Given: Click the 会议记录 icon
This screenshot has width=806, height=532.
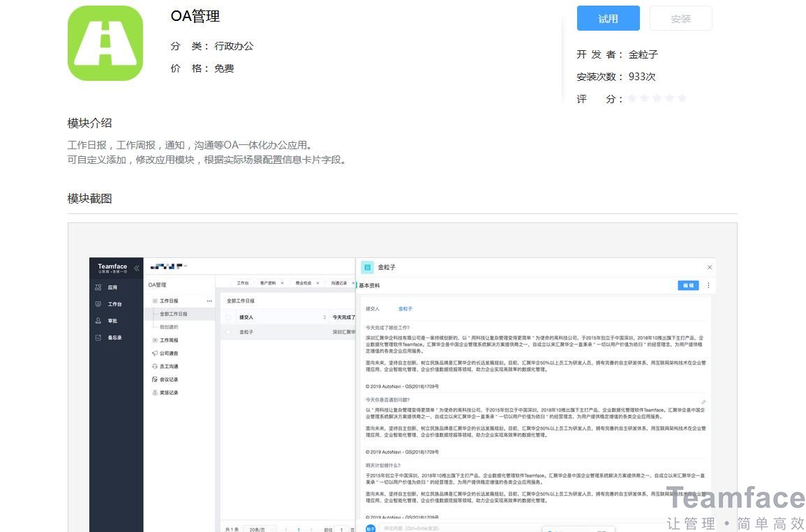Looking at the screenshot, I should click(x=154, y=379).
